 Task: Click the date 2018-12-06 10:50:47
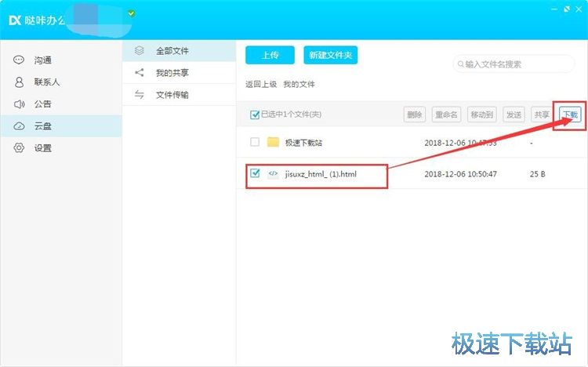[460, 174]
